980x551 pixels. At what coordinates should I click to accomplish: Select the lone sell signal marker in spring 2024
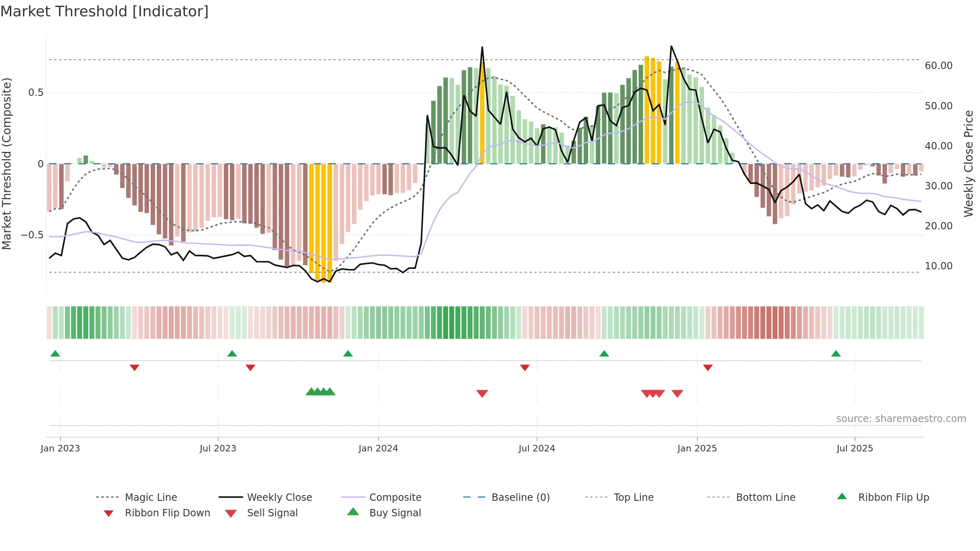[482, 393]
